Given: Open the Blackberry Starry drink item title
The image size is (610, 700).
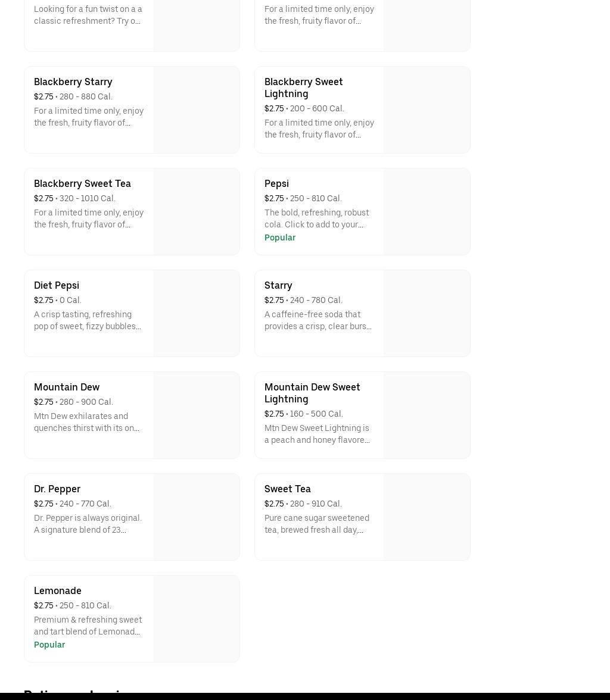Looking at the screenshot, I should tap(73, 82).
